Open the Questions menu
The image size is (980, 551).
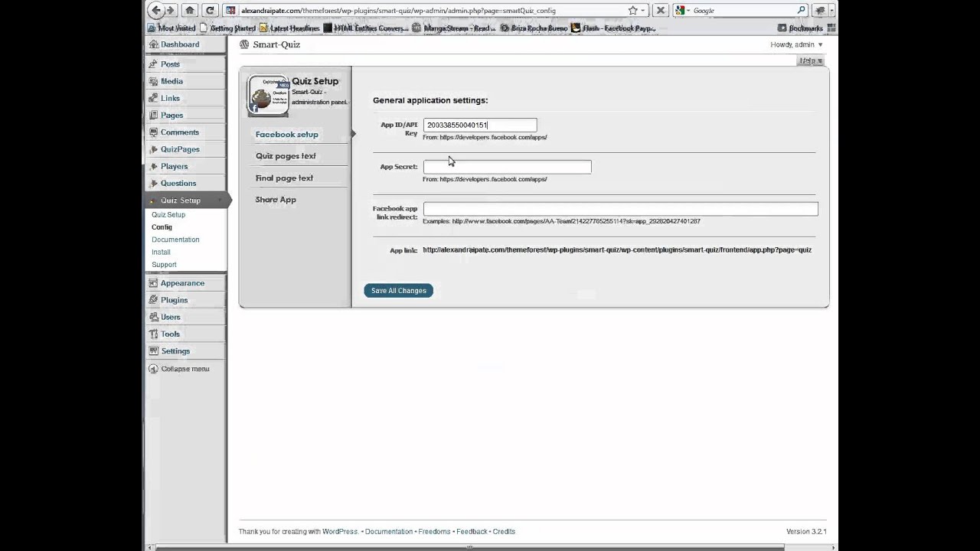click(x=178, y=184)
